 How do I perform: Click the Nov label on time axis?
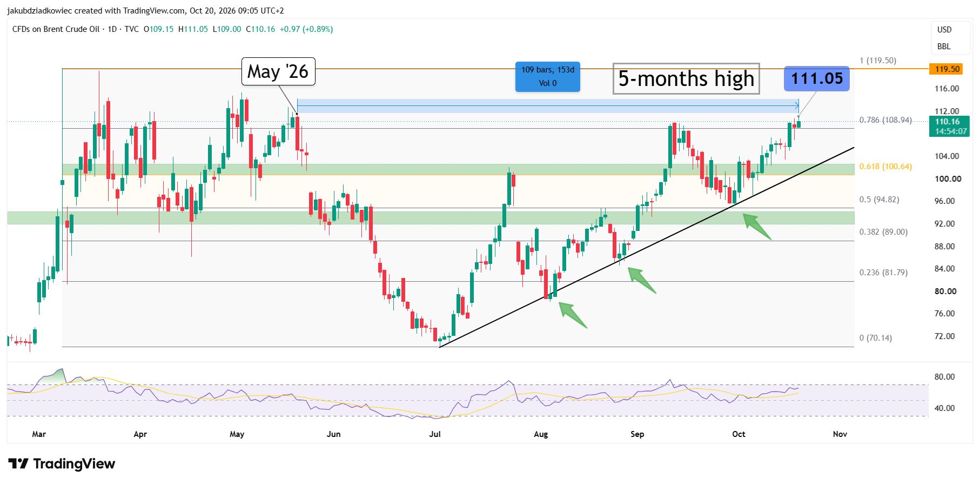(840, 434)
